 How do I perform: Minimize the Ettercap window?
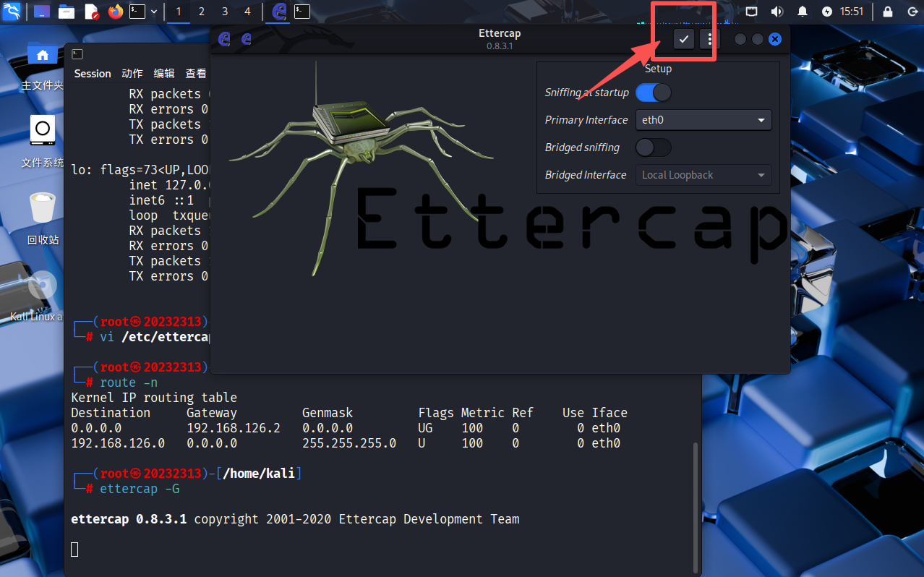coord(740,39)
